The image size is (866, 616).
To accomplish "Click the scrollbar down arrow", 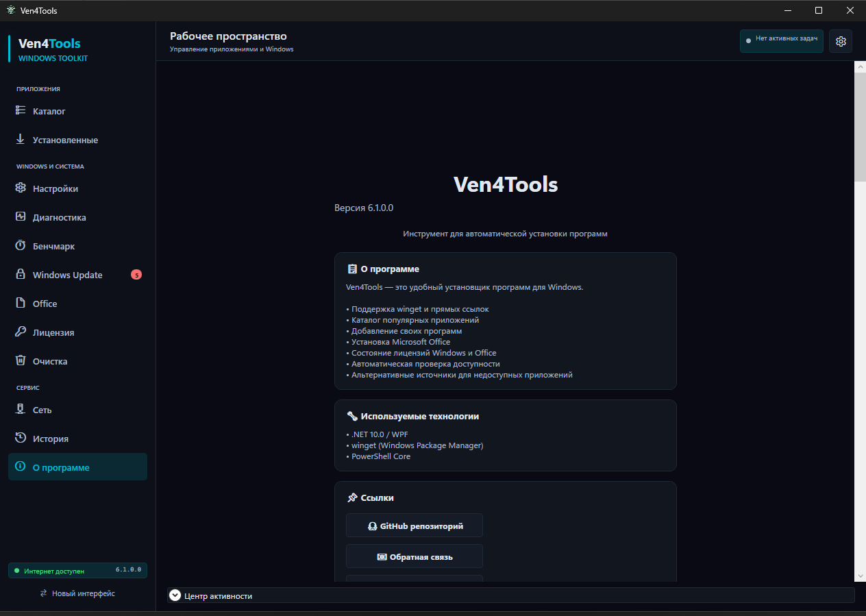I will [860, 576].
